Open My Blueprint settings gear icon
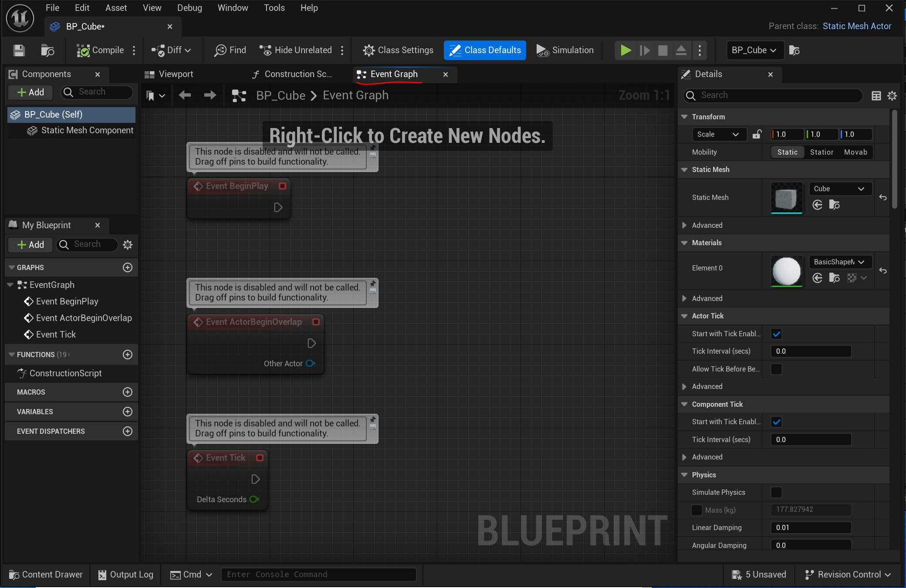This screenshot has height=588, width=906. pyautogui.click(x=127, y=245)
